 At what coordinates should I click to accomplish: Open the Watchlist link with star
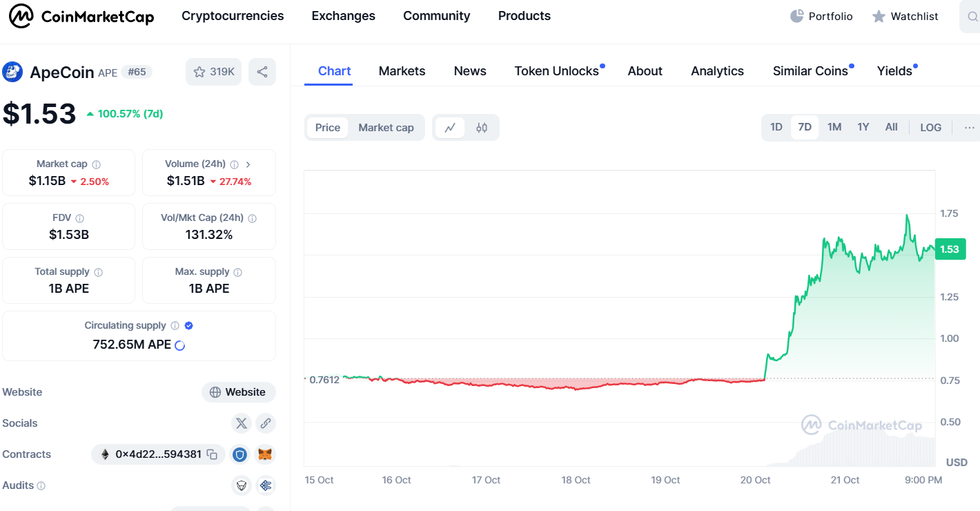click(x=905, y=16)
